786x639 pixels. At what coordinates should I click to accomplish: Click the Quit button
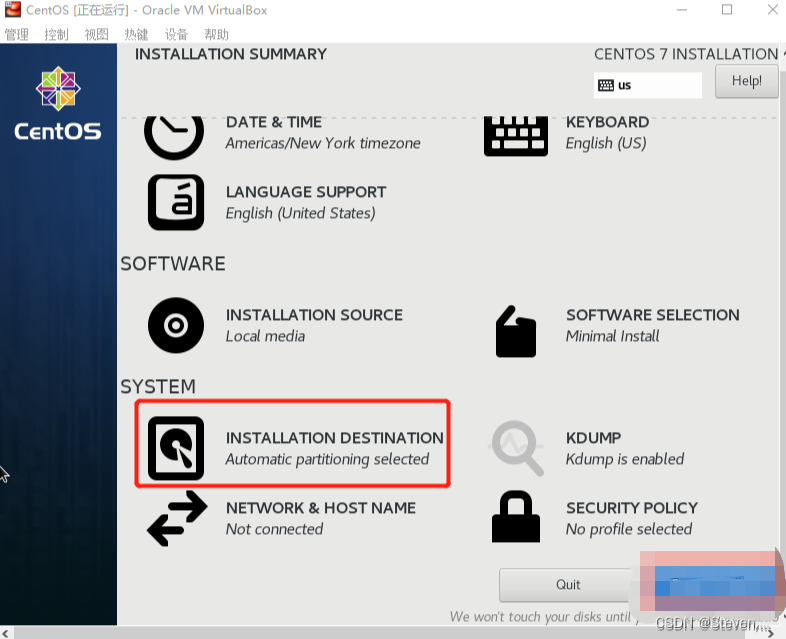coord(568,585)
